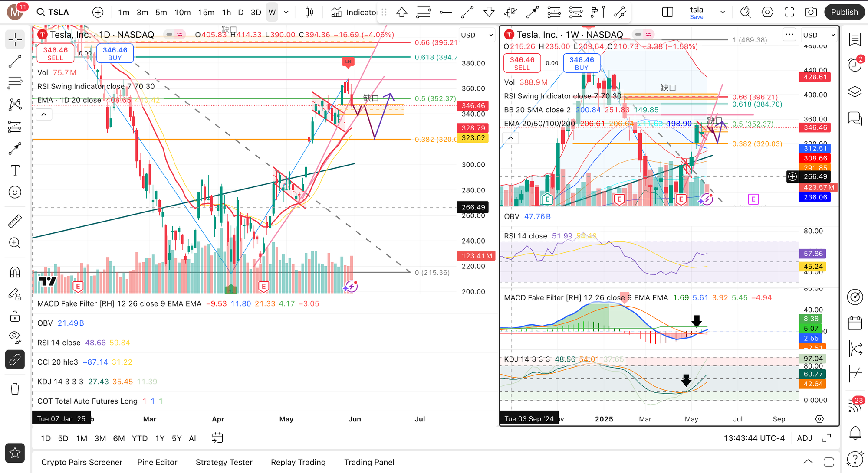Screen dimensions: 868x473
Task: Select the trend line tool in left sidebar
Action: [x=15, y=62]
